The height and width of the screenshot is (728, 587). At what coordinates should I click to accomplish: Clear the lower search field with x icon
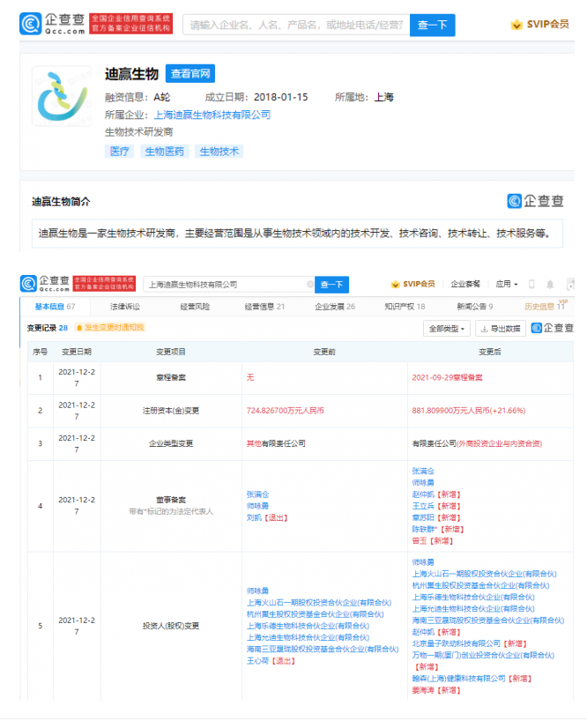[x=310, y=284]
